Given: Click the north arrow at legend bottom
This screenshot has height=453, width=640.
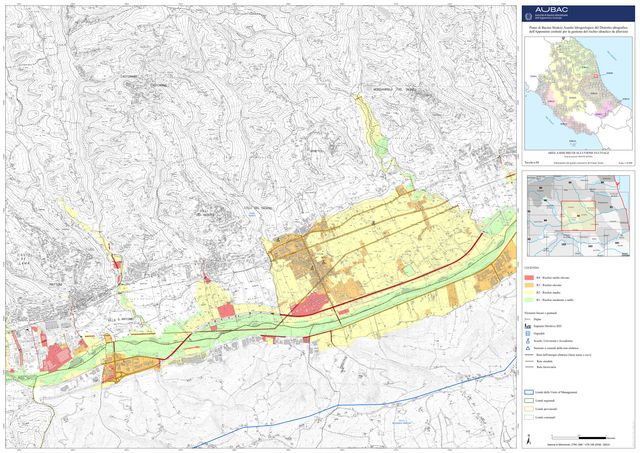Looking at the screenshot, I should coord(529,439).
